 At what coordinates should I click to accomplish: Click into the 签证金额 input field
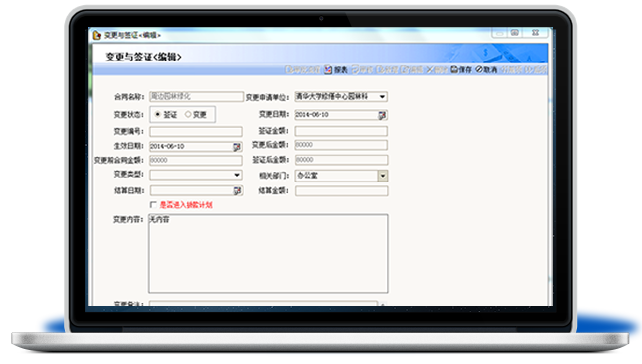(x=340, y=131)
